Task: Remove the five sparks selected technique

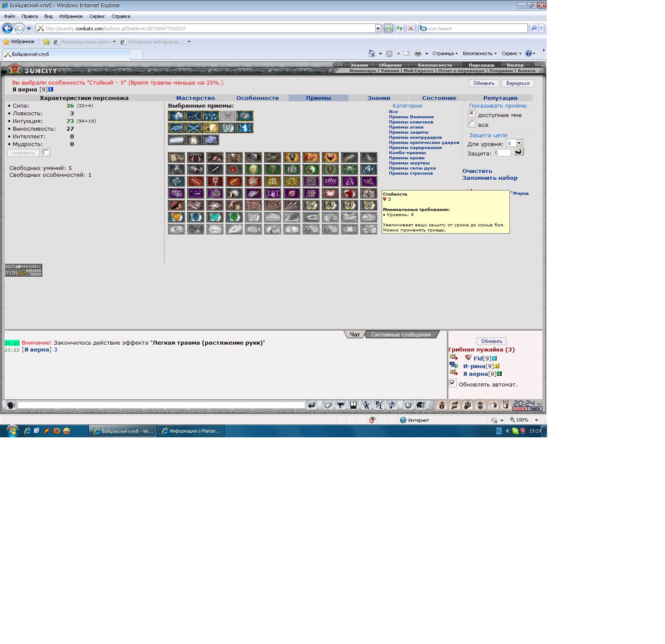Action: click(211, 116)
